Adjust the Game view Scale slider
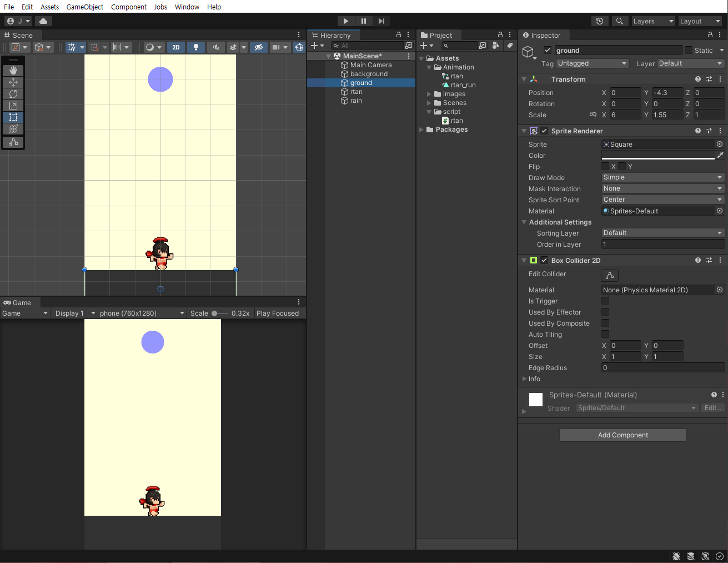The image size is (728, 563). coord(219,313)
